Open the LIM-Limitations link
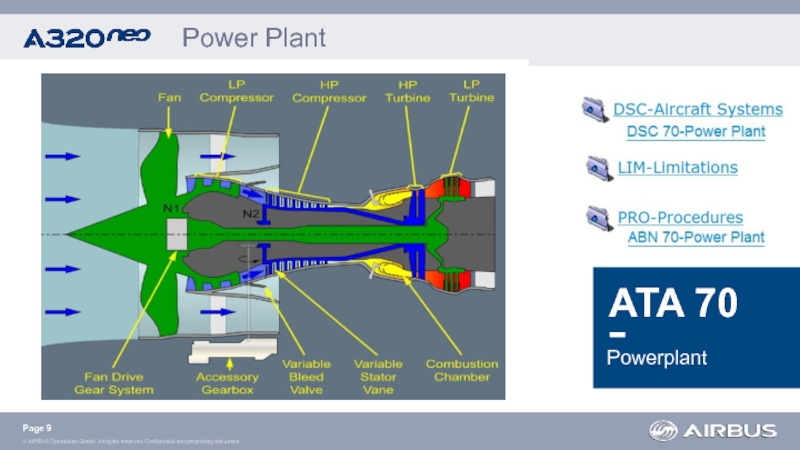Viewport: 800px width, 450px height. point(677,168)
